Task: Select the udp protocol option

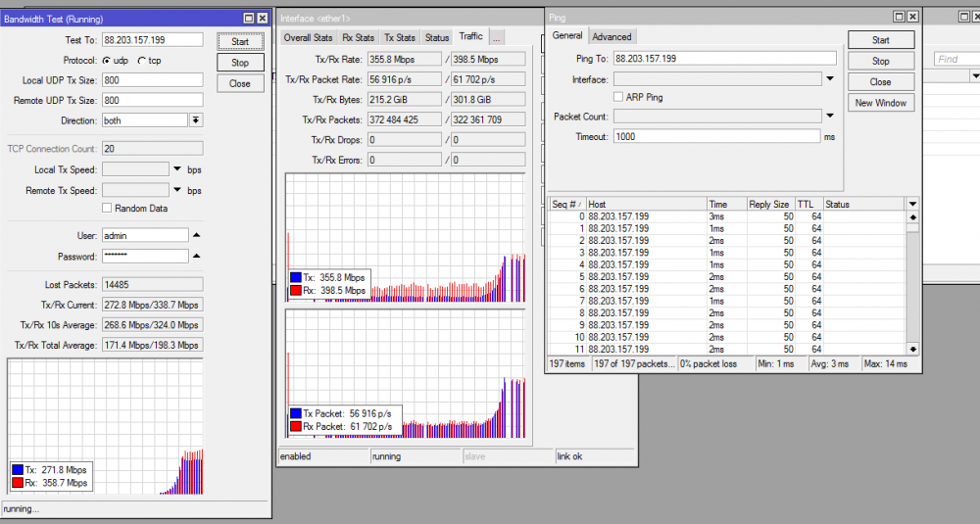Action: coord(107,61)
